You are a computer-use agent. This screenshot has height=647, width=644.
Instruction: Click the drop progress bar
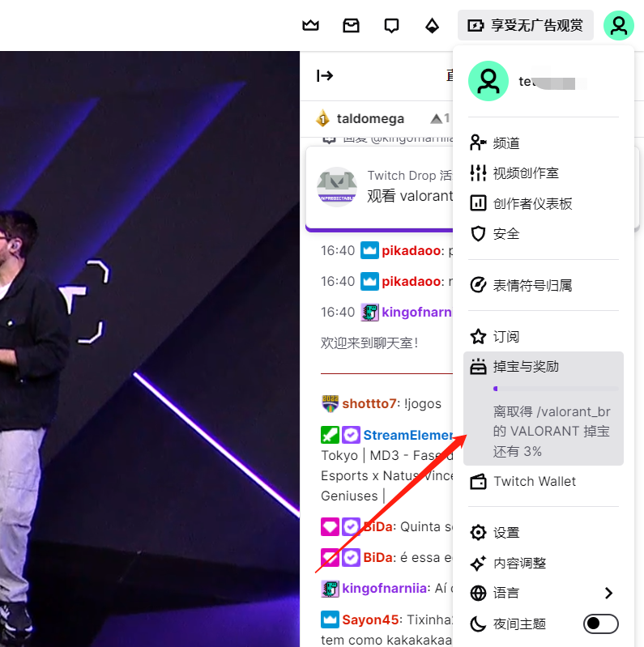click(x=556, y=389)
